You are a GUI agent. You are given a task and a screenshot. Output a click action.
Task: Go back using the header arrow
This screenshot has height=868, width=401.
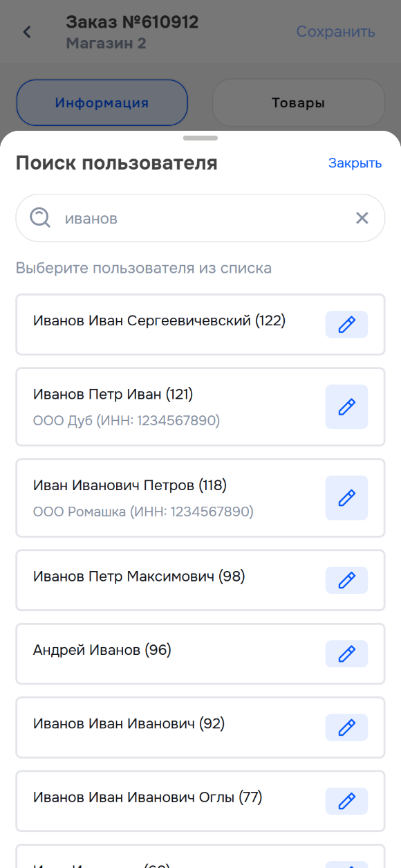pos(27,32)
